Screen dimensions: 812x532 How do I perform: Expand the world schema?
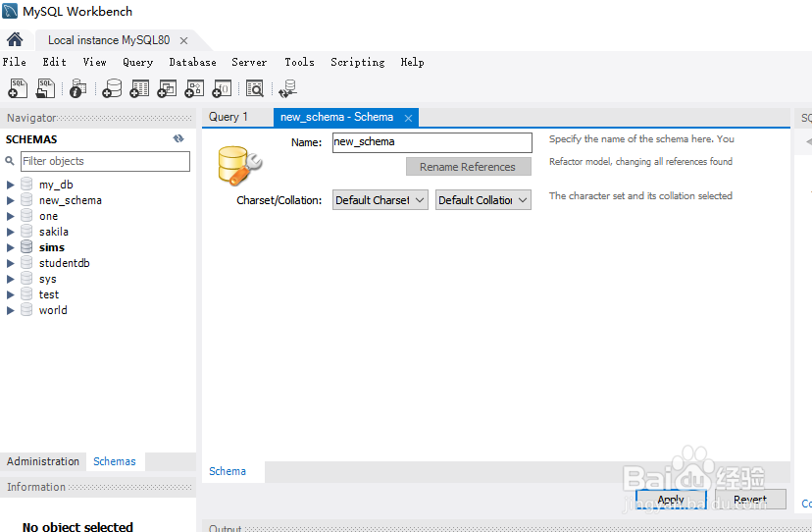coord(11,310)
